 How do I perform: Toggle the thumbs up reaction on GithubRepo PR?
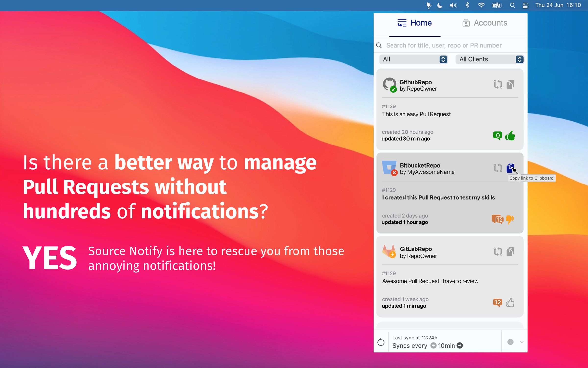point(510,135)
